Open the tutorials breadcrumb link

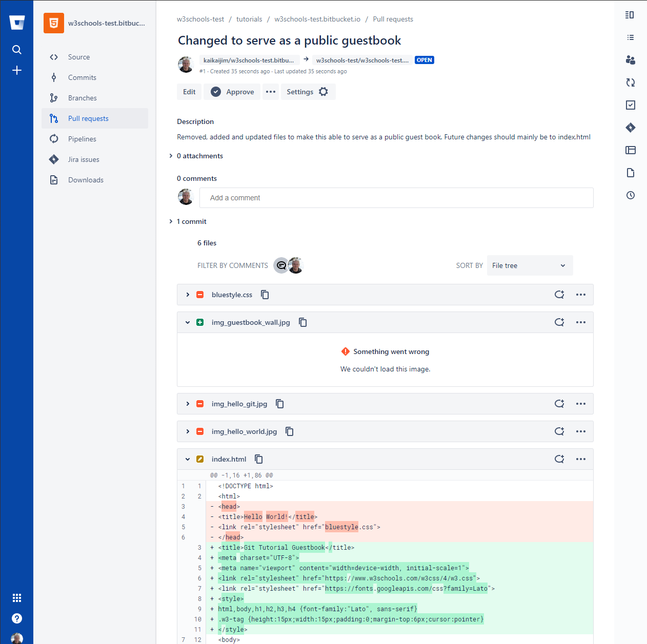pos(249,19)
